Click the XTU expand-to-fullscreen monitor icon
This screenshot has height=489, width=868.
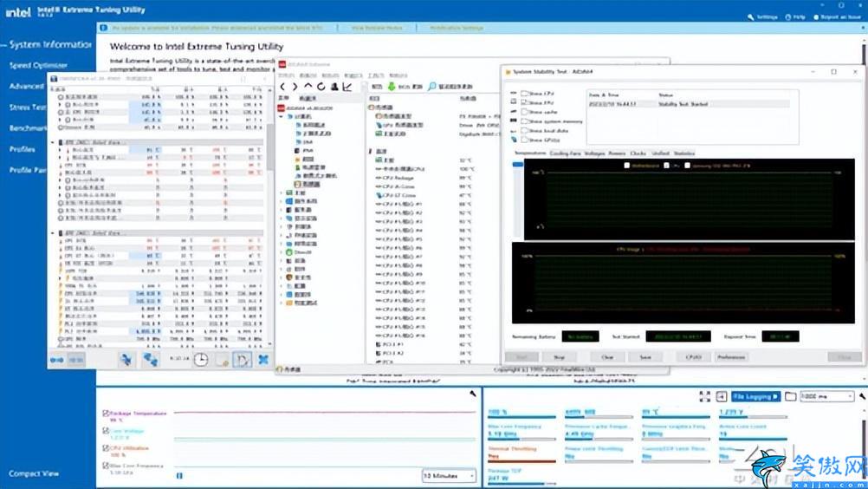(x=704, y=396)
